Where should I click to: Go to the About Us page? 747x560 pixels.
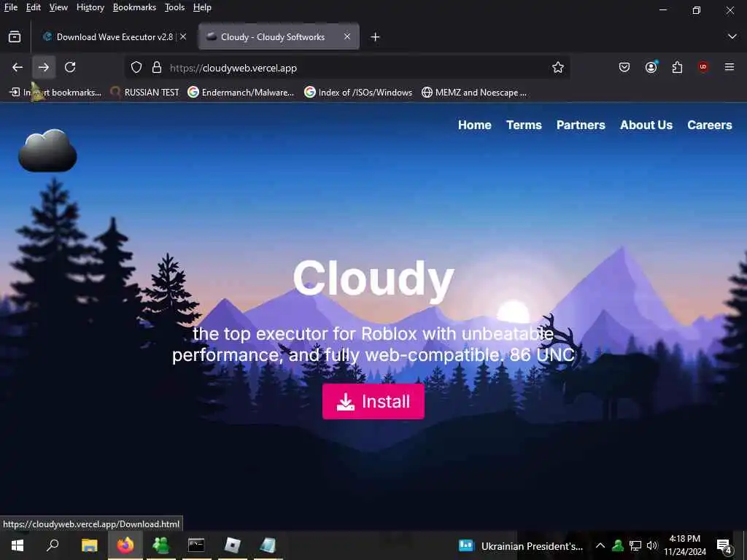pos(646,125)
